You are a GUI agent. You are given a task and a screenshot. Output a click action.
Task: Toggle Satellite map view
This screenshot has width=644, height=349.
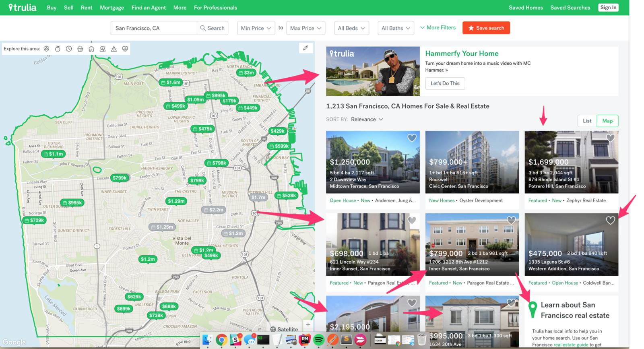click(284, 329)
